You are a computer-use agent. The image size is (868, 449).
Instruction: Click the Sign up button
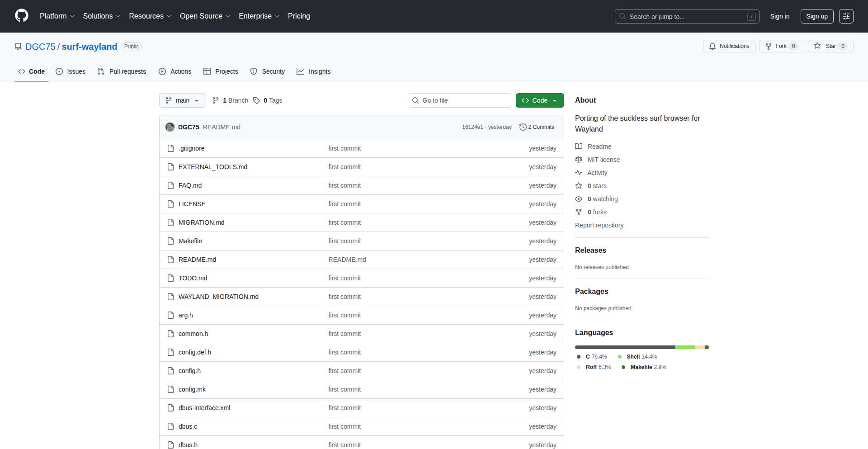(x=816, y=16)
